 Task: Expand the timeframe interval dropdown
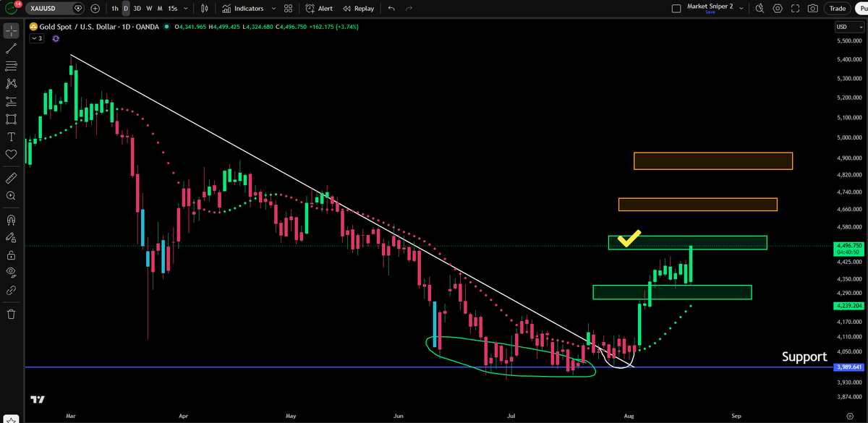click(x=187, y=9)
